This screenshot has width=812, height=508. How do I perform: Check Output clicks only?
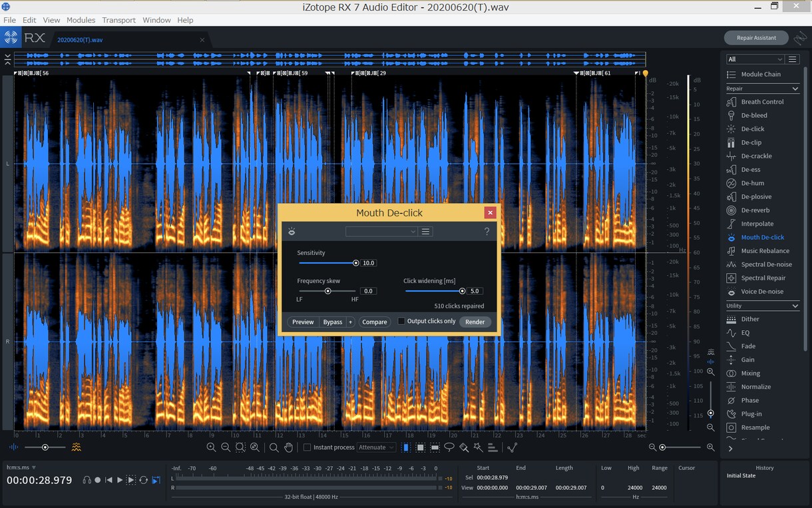[401, 321]
